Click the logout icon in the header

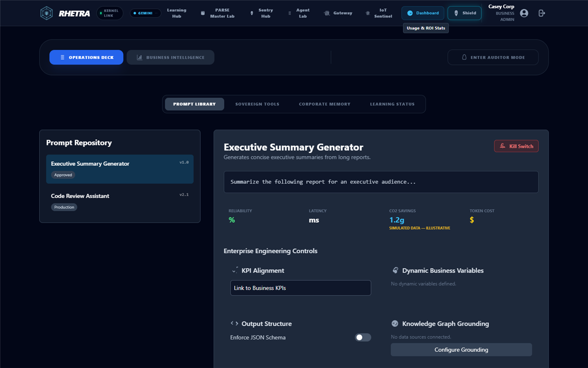(542, 13)
